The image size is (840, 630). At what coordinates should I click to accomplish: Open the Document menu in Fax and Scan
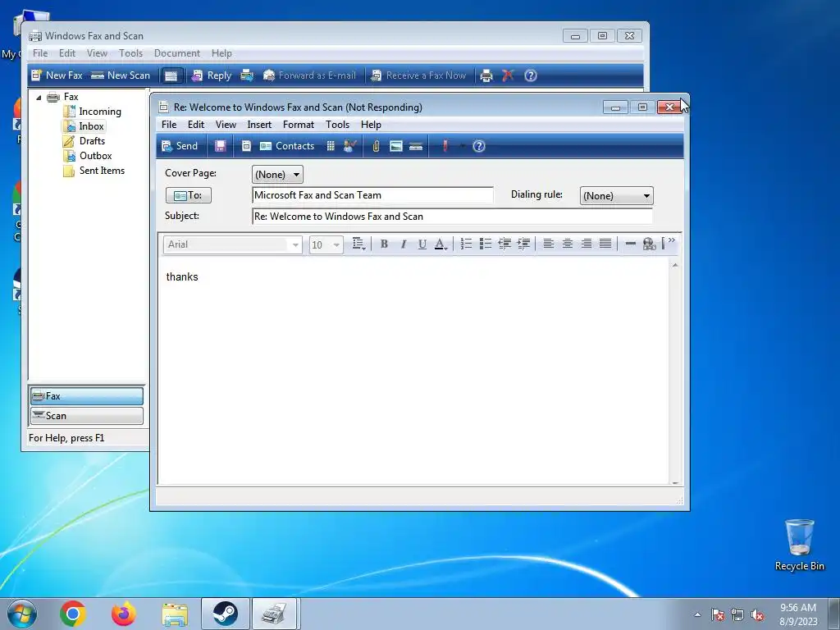coord(177,53)
